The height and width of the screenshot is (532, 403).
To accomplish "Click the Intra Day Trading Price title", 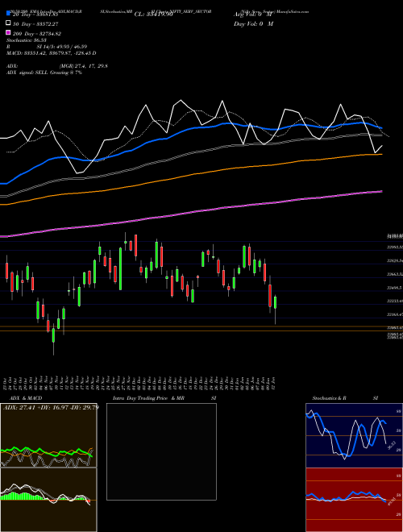I will tap(164, 398).
